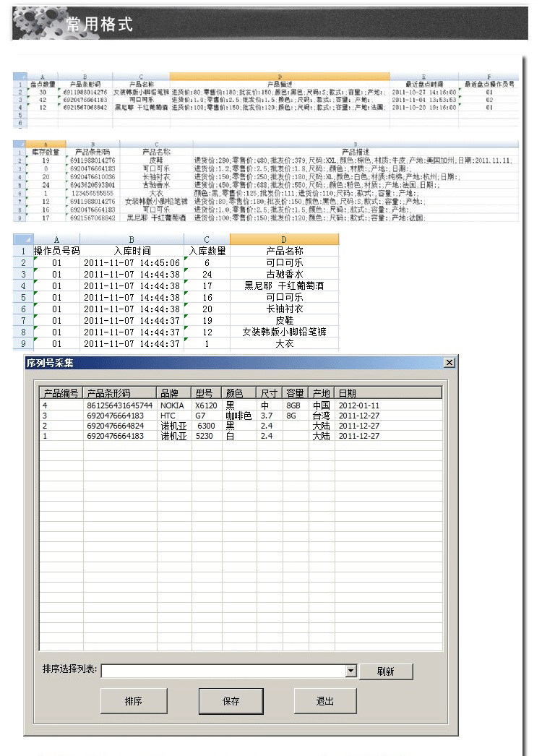Click the 咖啡色 color cell
This screenshot has width=542, height=756.
pyautogui.click(x=238, y=416)
